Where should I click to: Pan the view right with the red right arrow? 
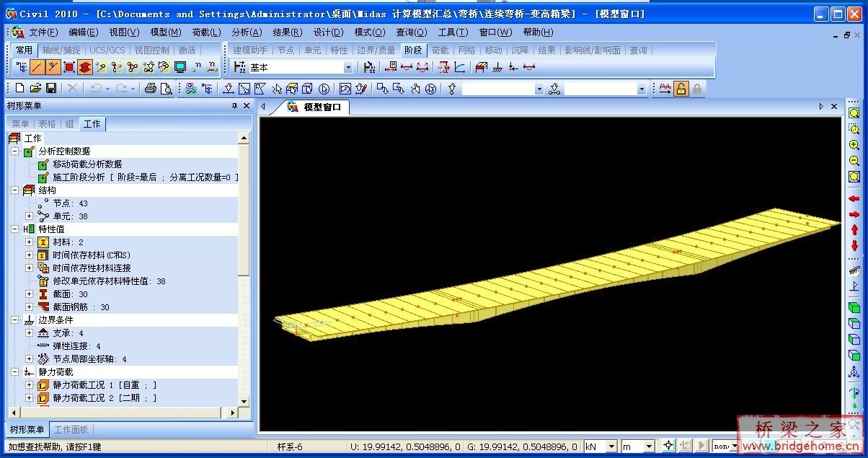(854, 214)
